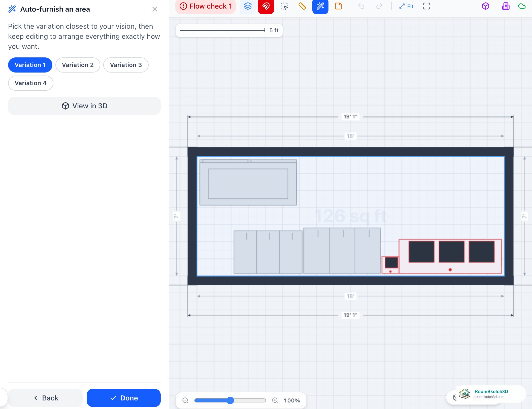Click the blue magic wand auto-furnish tool
This screenshot has height=409, width=532.
click(320, 6)
